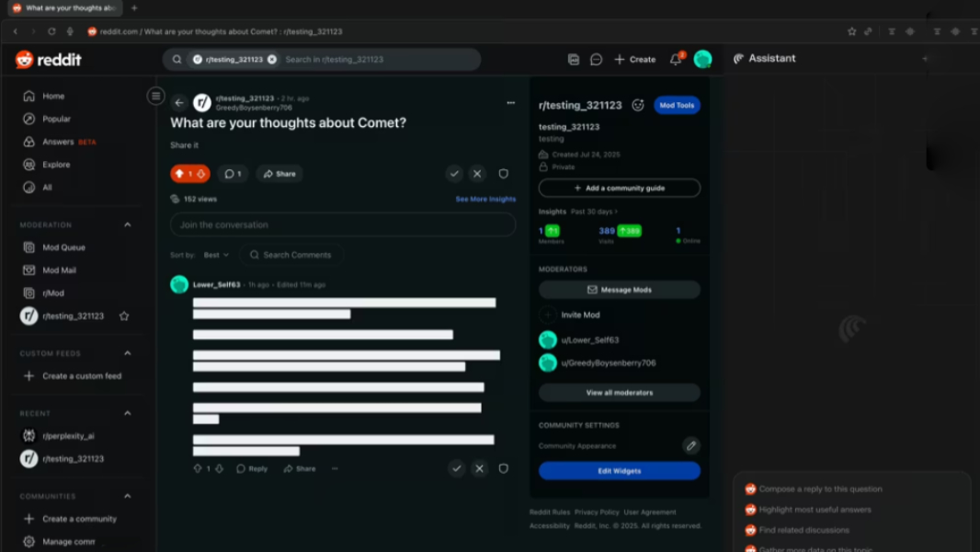The image size is (980, 552).
Task: Expand Insights Past 30 days
Action: pos(595,212)
